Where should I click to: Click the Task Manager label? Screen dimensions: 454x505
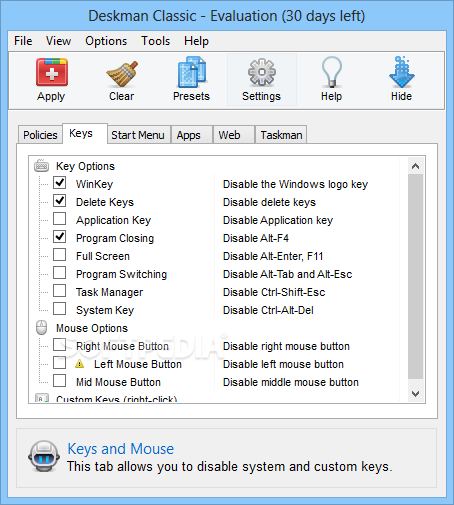(x=109, y=292)
